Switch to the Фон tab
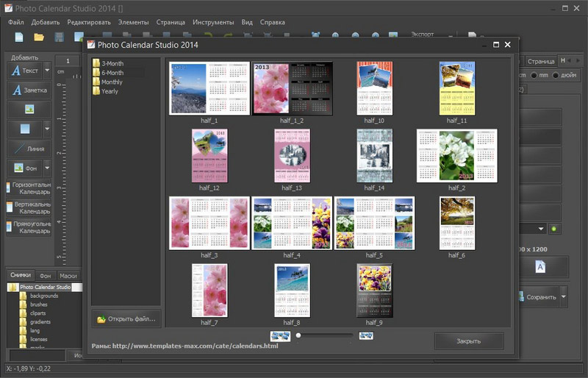Image resolution: width=588 pixels, height=378 pixels. point(46,276)
